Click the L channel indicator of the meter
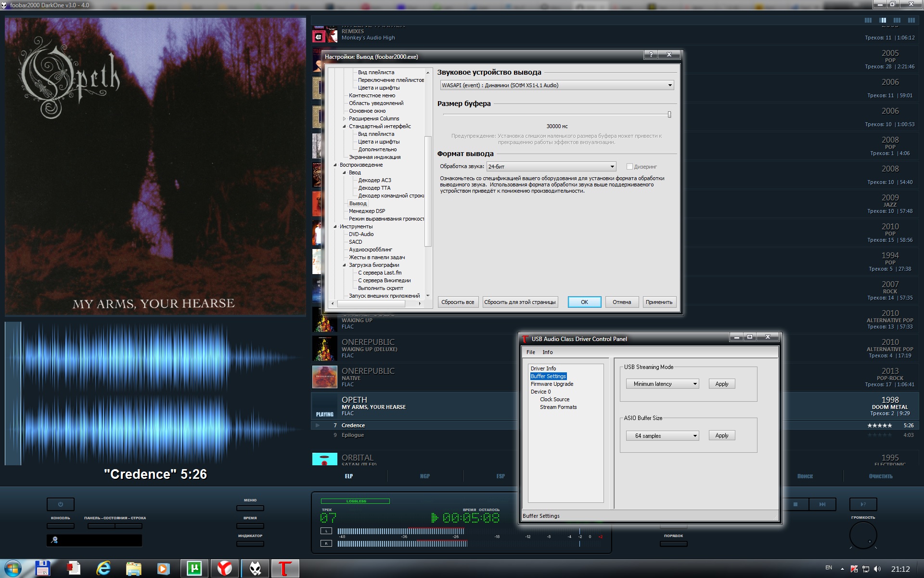 pos(326,531)
